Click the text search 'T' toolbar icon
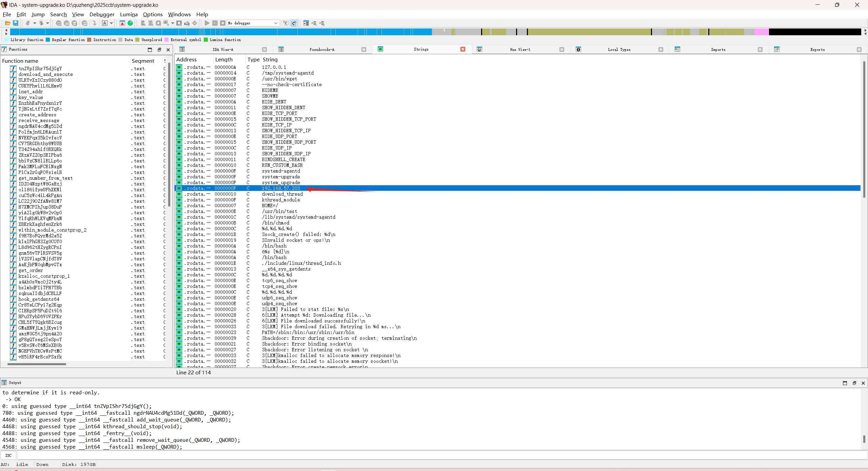The image size is (868, 471). (66, 23)
